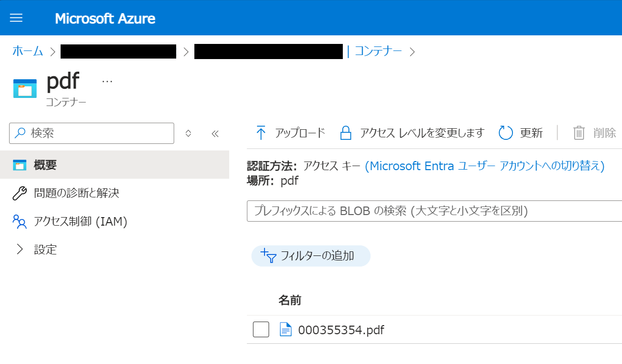Select 概要 in the sidebar
Viewport: 622px width, 364px height.
(115, 165)
